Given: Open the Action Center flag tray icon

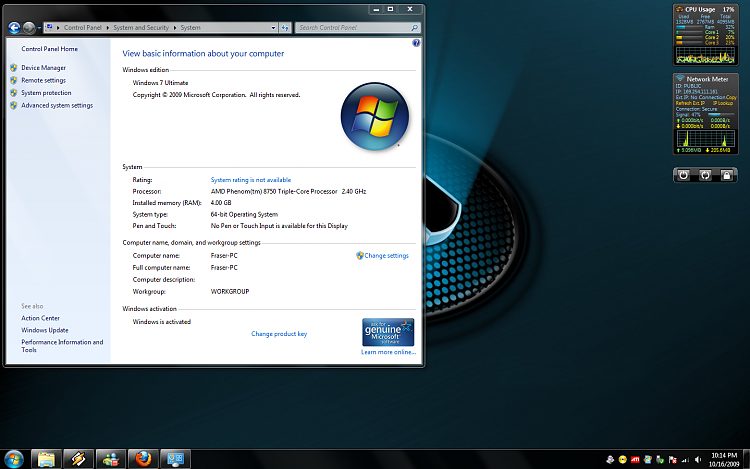Looking at the screenshot, I should tap(673, 460).
